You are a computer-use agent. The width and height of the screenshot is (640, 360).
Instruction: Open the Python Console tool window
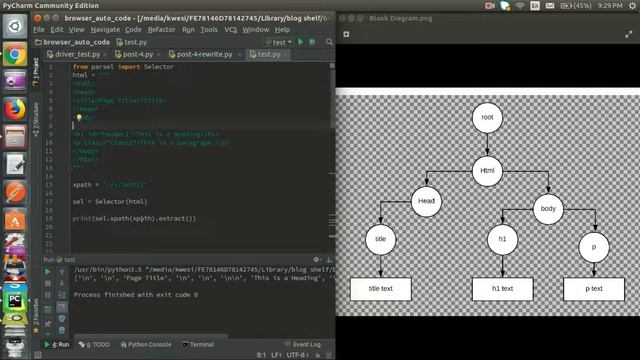pyautogui.click(x=146, y=344)
